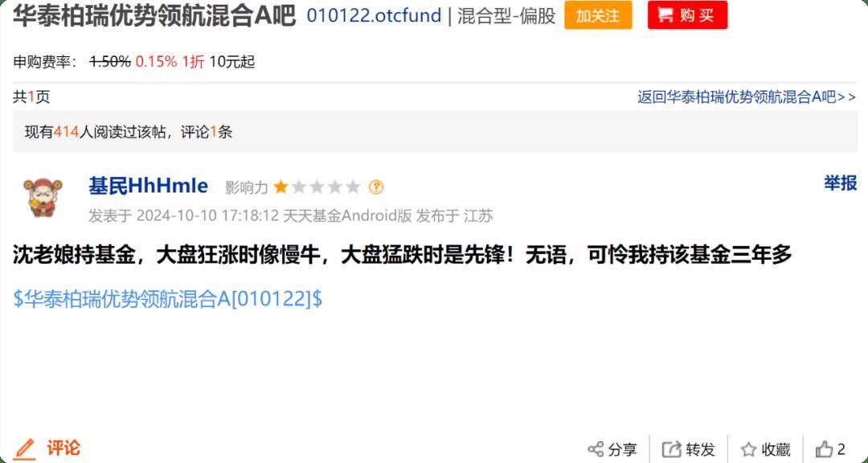The height and width of the screenshot is (463, 868).
Task: Click the 转发 repost icon
Action: 671,449
